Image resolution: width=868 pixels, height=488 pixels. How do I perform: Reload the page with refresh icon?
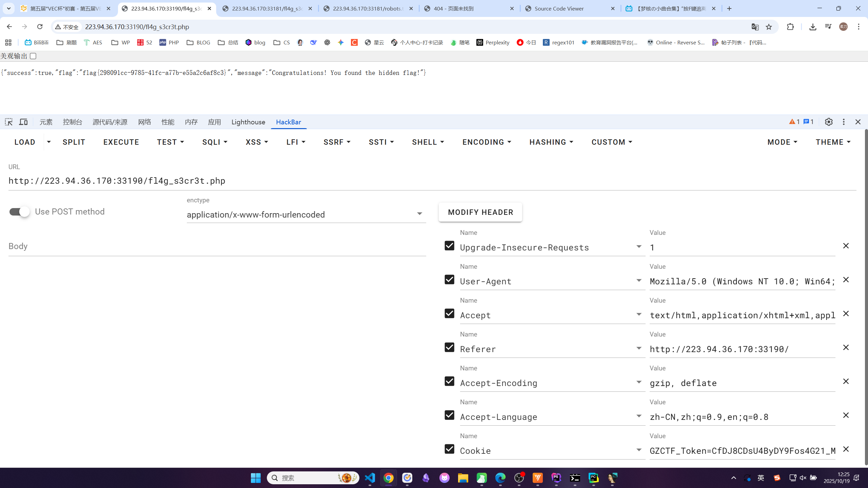point(40,27)
